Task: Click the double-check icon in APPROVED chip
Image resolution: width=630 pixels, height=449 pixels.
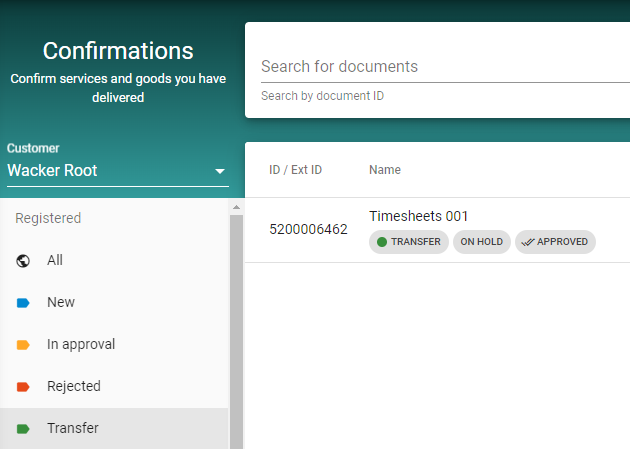Action: point(527,242)
